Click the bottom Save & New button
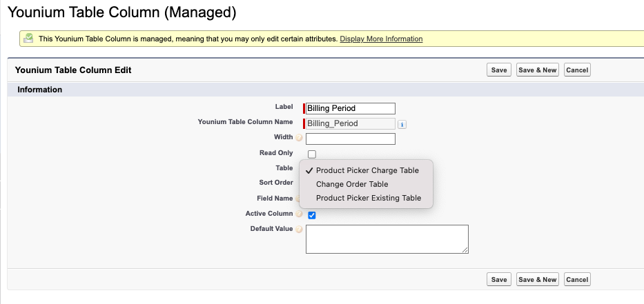The height and width of the screenshot is (304, 644). 537,279
